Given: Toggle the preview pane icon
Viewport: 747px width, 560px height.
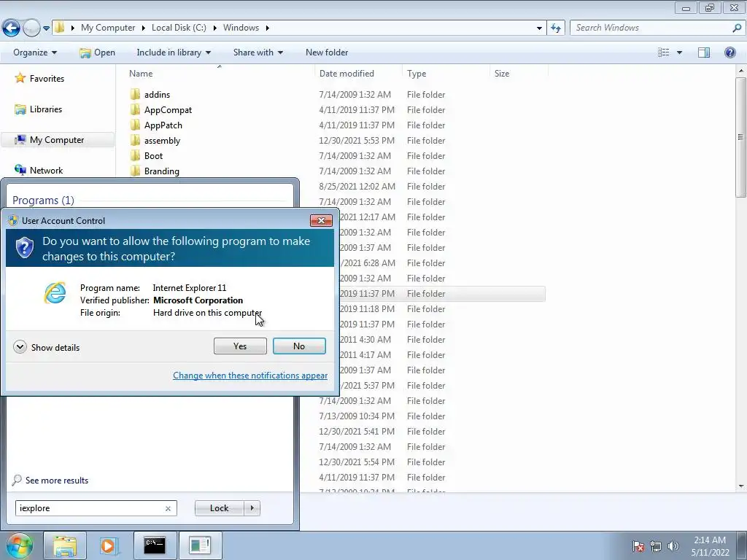Looking at the screenshot, I should [704, 52].
